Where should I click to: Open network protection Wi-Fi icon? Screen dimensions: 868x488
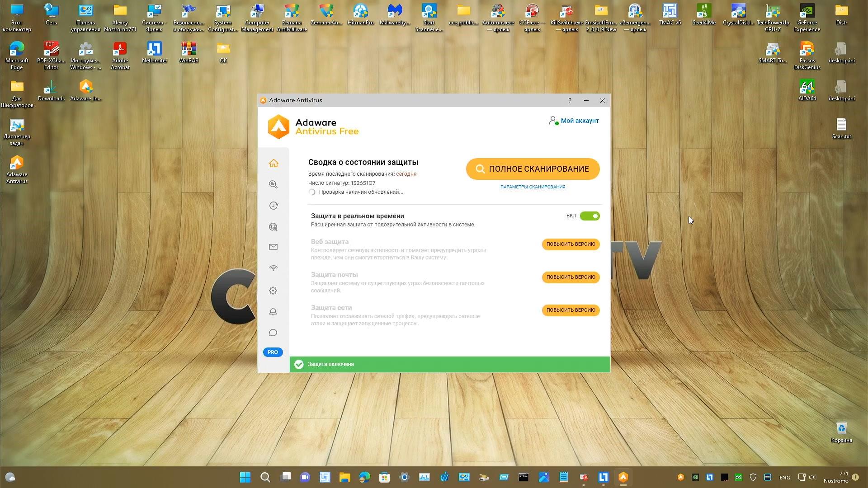(x=273, y=268)
